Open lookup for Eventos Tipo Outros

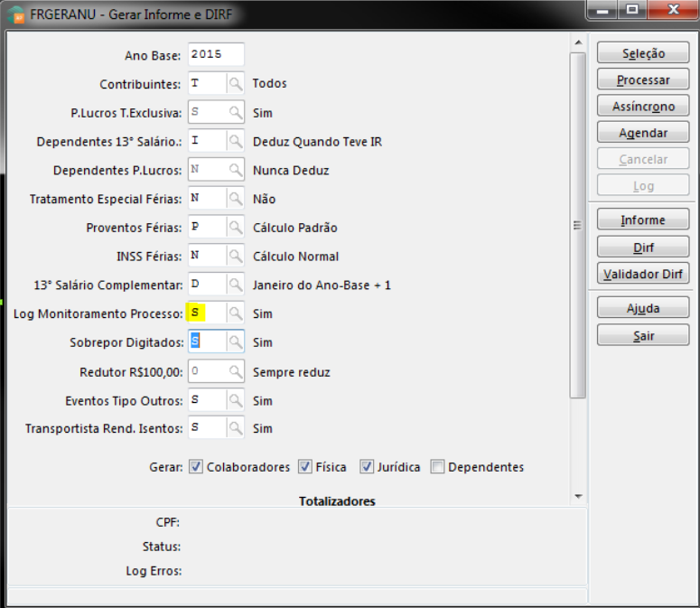click(x=235, y=400)
